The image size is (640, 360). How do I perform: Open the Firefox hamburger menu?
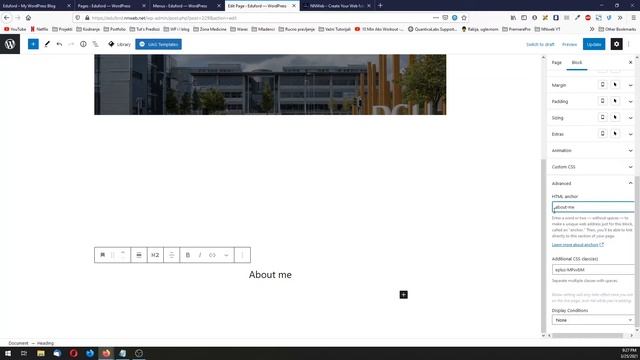click(x=633, y=18)
